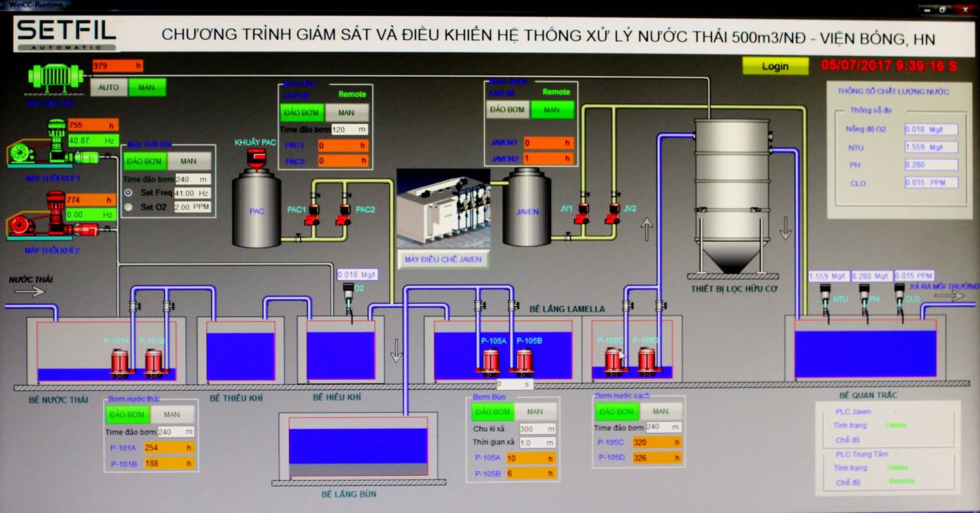Select pump P-105A in the Lamella tank

(x=492, y=362)
